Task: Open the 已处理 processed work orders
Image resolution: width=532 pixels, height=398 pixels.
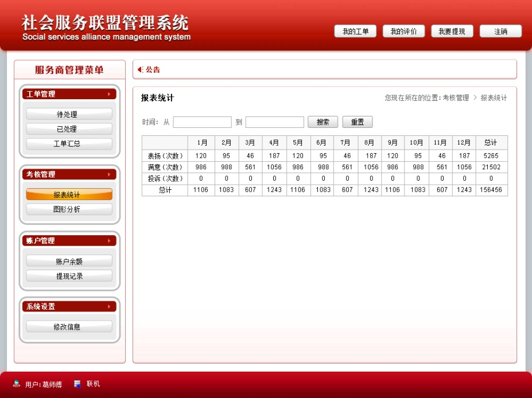Action: click(x=69, y=129)
